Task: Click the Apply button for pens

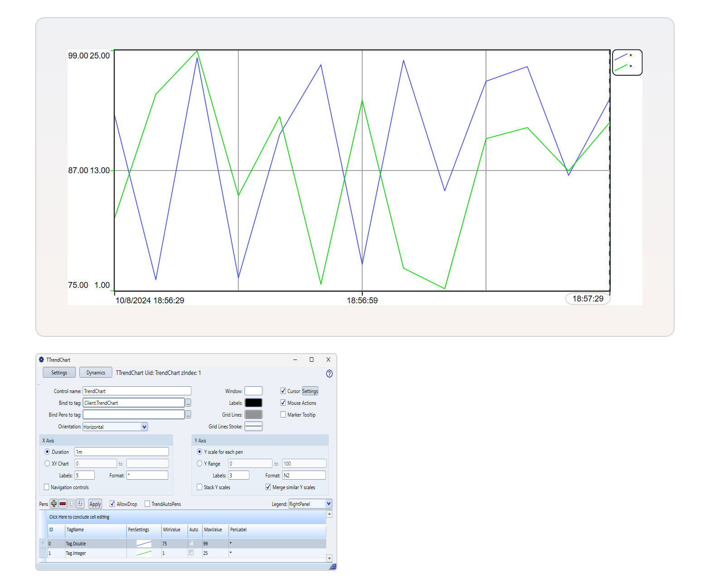Action: [x=95, y=504]
